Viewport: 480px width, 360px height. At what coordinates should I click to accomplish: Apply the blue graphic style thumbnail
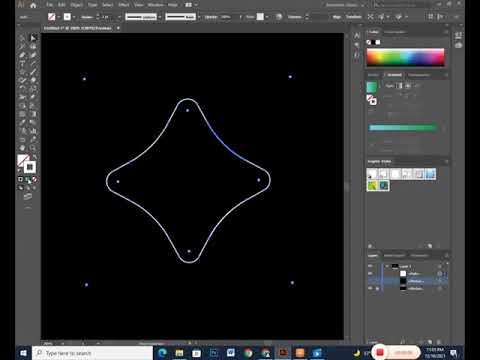(x=430, y=174)
